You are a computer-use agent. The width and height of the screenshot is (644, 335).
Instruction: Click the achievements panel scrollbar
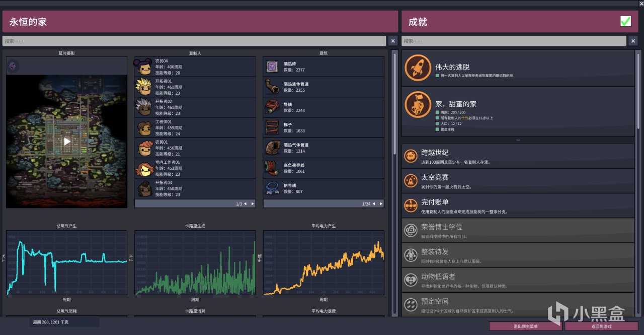(x=638, y=91)
